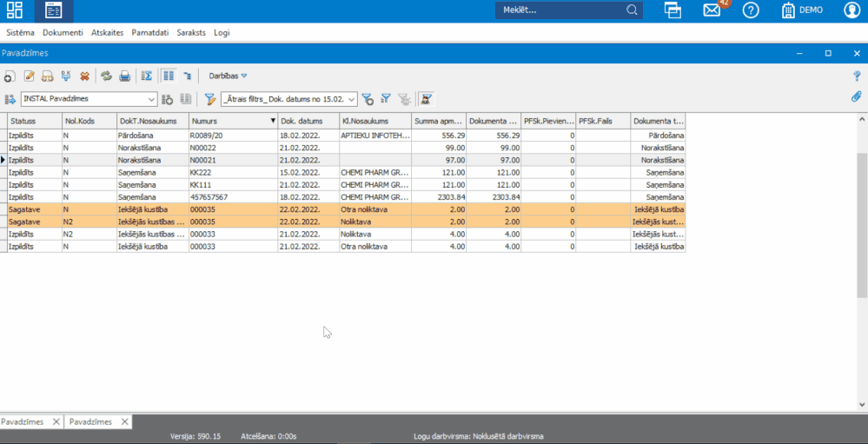Open the INSTAL Pavadzīmes view dropdown

pos(151,99)
